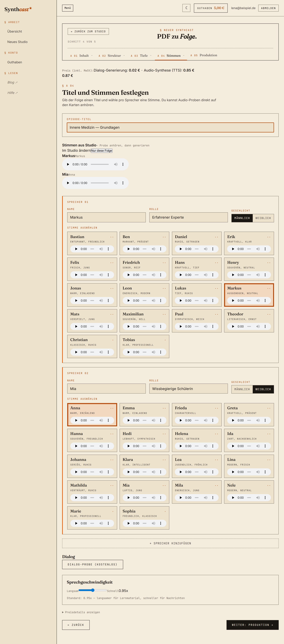Open options menu on Helena voice player

tap(213, 446)
